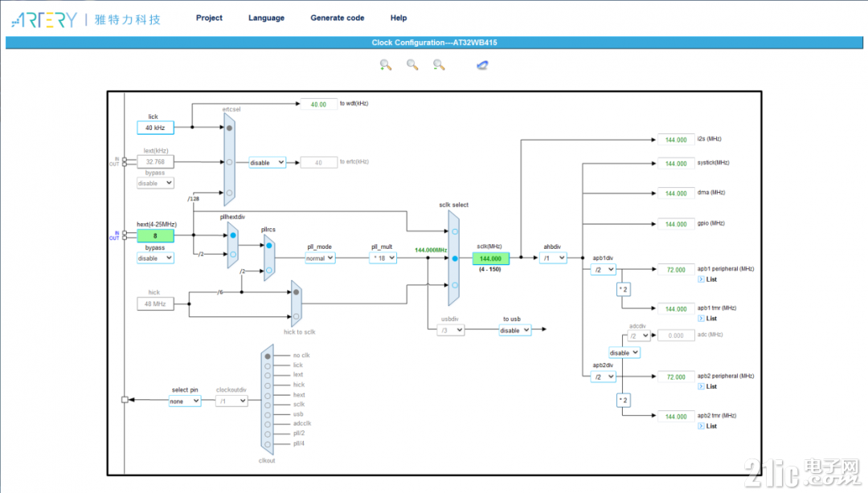Select hick as sclk source
Screen dimensions: 868x493
455,286
